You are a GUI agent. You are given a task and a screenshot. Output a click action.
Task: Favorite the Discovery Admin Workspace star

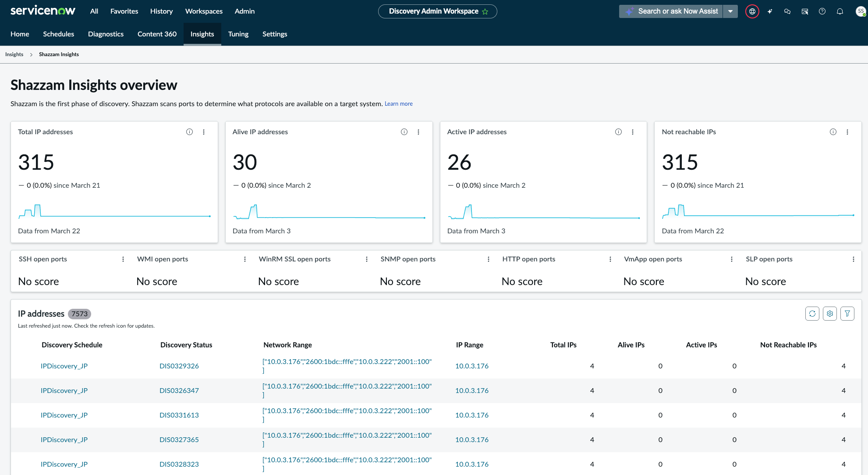click(485, 11)
